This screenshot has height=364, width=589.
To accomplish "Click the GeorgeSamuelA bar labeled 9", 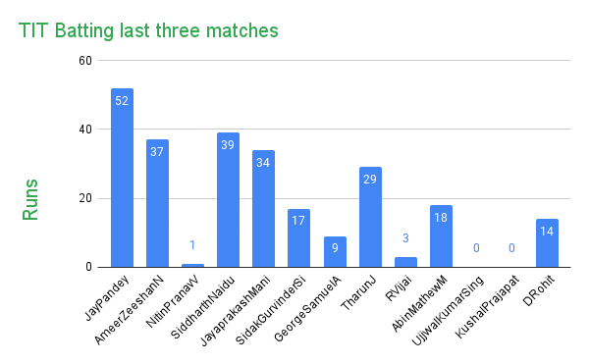I will click(335, 252).
